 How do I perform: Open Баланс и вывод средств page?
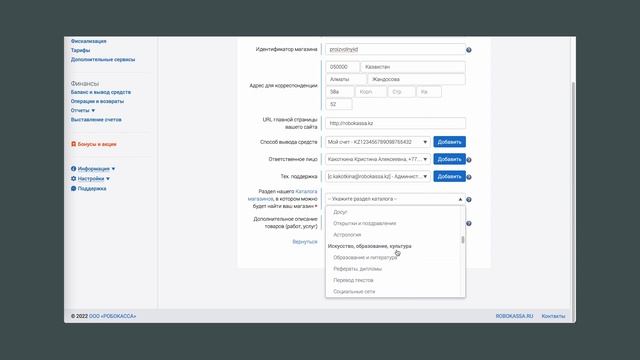point(100,92)
